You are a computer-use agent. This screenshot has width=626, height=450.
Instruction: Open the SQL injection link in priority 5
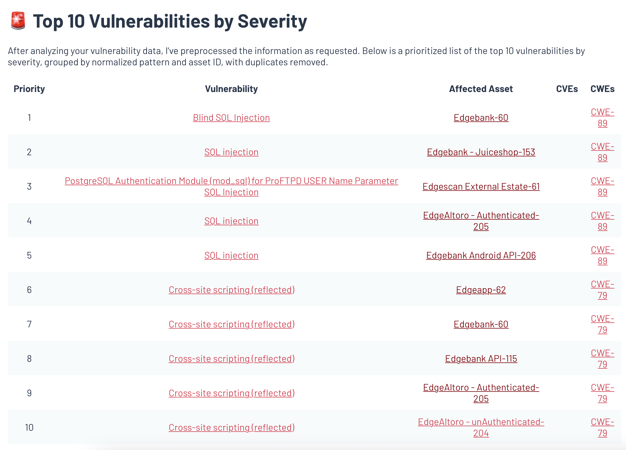pos(231,255)
